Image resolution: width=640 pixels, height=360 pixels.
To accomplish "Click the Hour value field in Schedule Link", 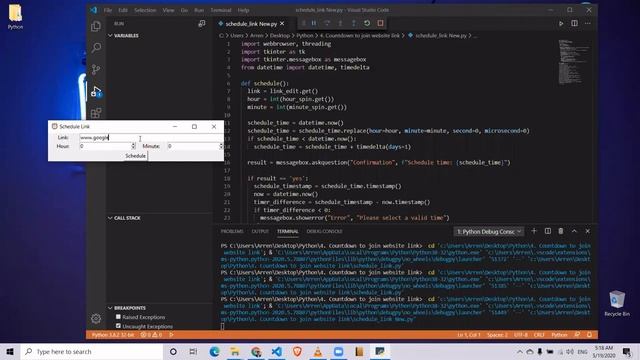I will click(105, 146).
